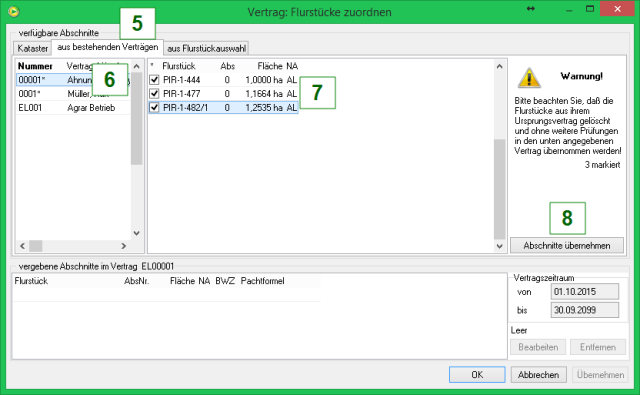
Task: Click the double-arrow icon in the title bar
Action: point(531,9)
